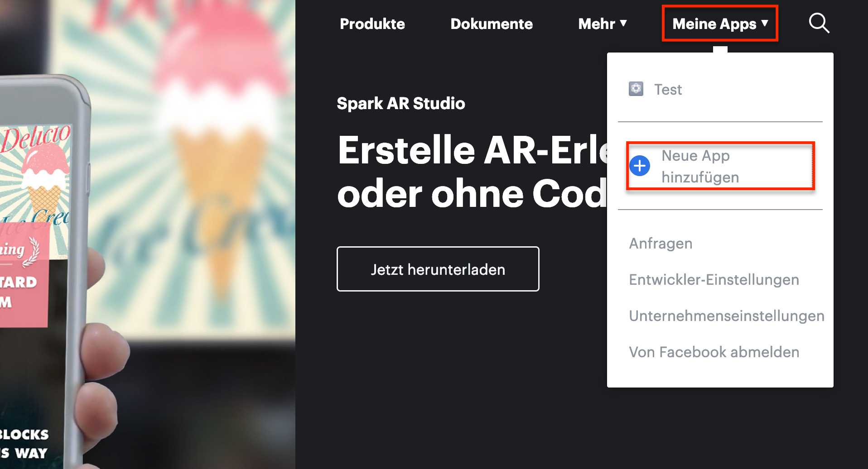Go to Dokumente in navigation bar
868x469 pixels.
tap(492, 24)
